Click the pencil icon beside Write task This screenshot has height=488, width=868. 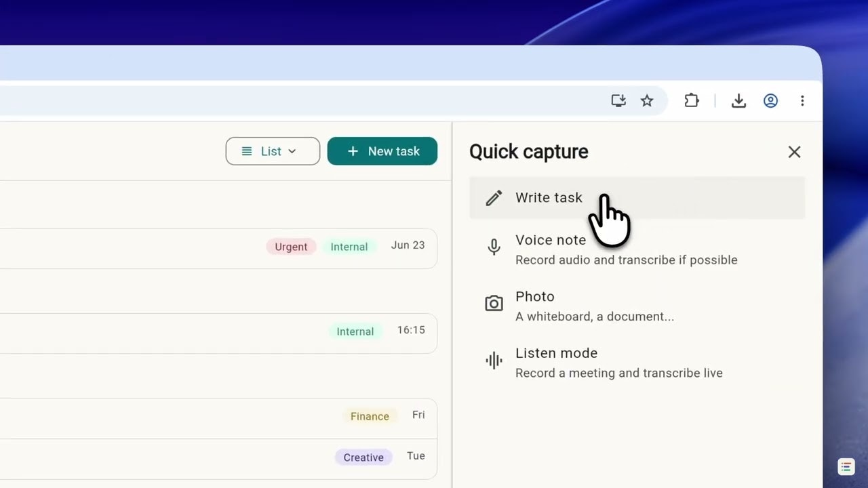tap(494, 198)
